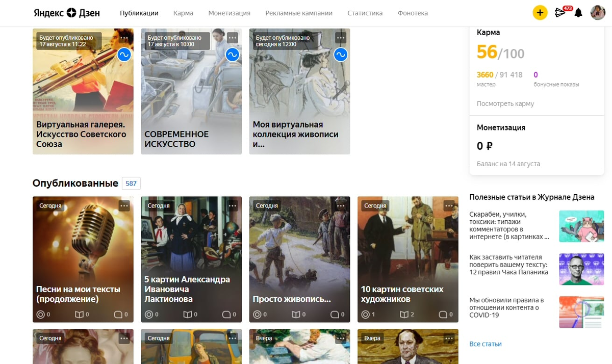Click comments icon on Лактионова card
Image resolution: width=612 pixels, height=364 pixels.
click(226, 315)
